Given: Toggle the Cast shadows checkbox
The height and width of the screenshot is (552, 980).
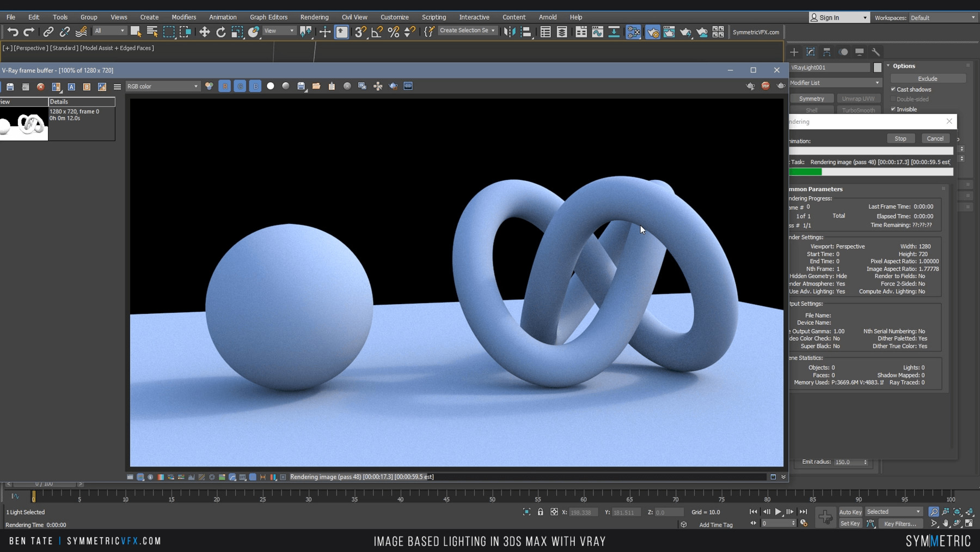Looking at the screenshot, I should tap(893, 89).
